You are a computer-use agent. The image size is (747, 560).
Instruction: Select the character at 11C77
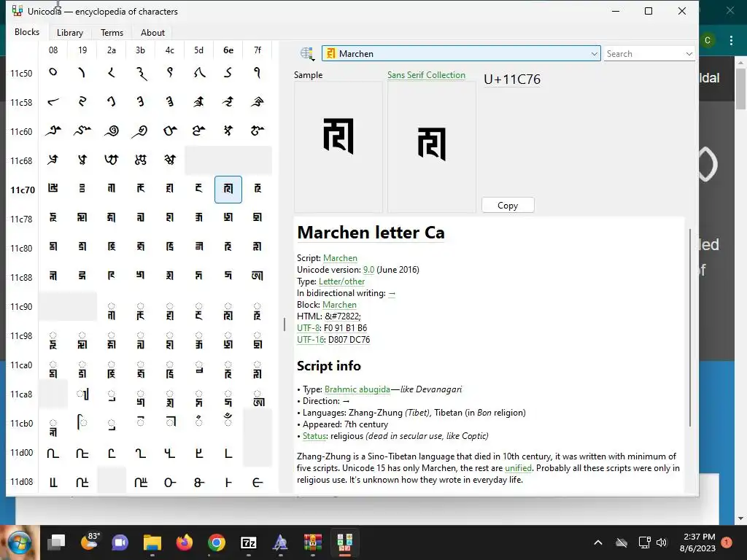(258, 189)
